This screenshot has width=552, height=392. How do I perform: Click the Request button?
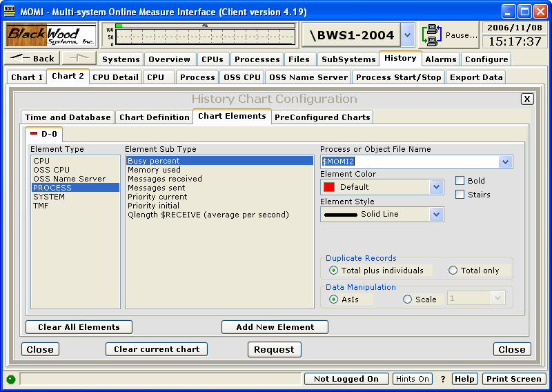click(x=274, y=349)
